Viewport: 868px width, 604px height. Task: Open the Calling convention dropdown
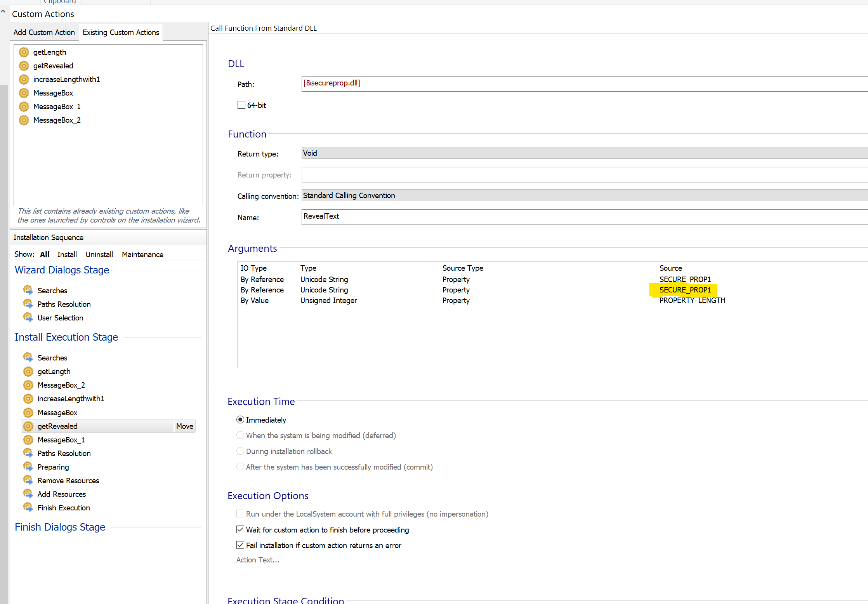(x=585, y=195)
